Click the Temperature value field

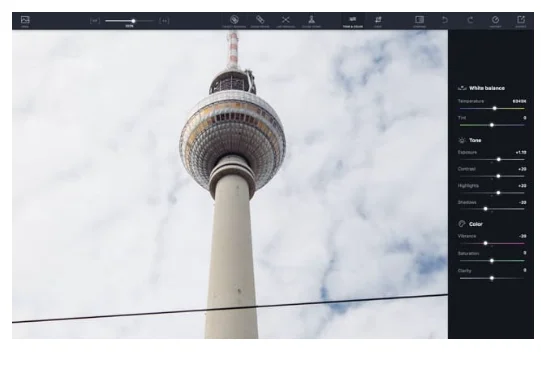coord(519,101)
